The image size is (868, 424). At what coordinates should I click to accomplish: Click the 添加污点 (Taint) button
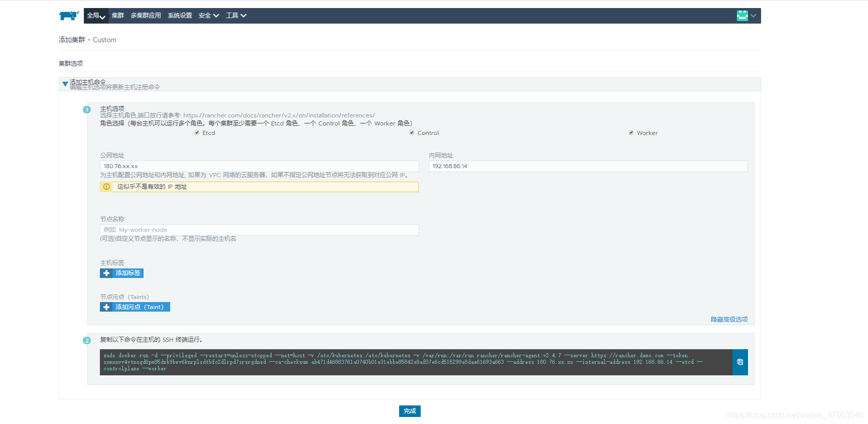tap(135, 307)
